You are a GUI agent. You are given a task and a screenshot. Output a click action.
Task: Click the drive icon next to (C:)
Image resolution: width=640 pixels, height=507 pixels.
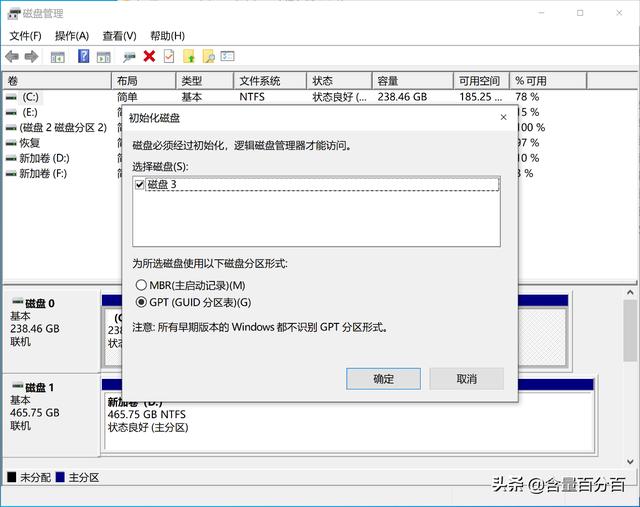11,97
